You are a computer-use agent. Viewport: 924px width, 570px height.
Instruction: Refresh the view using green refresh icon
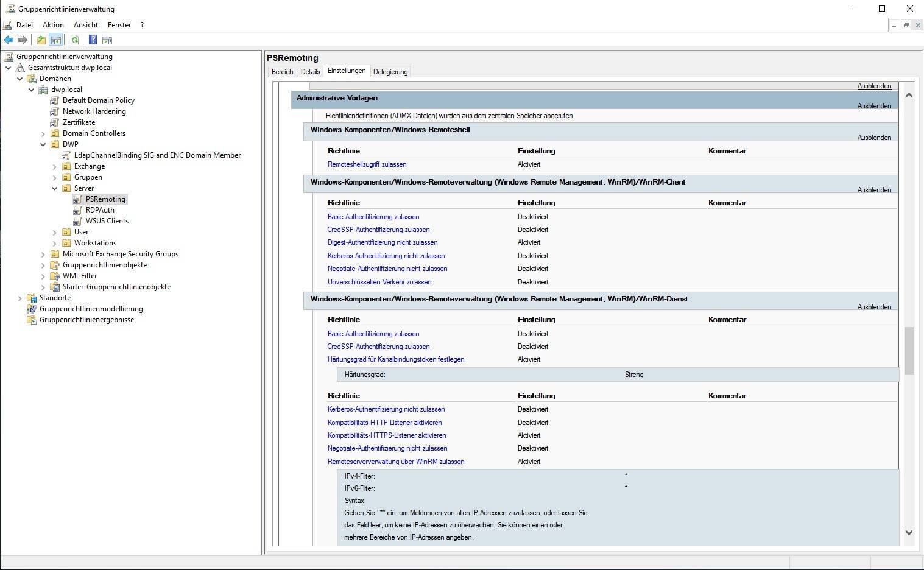74,40
